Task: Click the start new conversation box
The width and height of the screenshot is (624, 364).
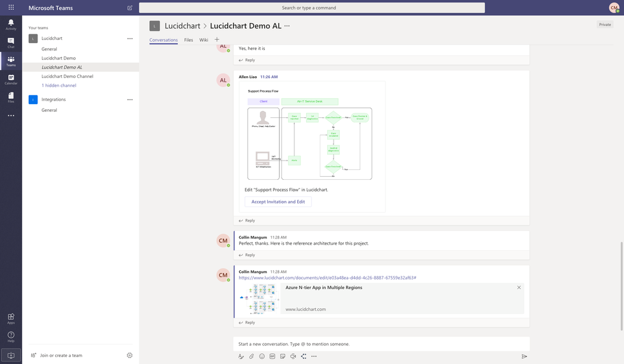Action: 381,344
